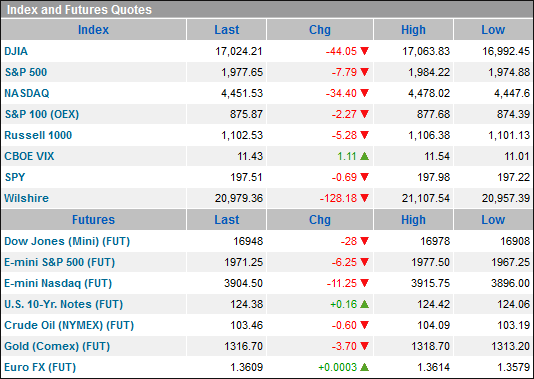Open E-mini S&P 500 futures link

tap(60, 262)
